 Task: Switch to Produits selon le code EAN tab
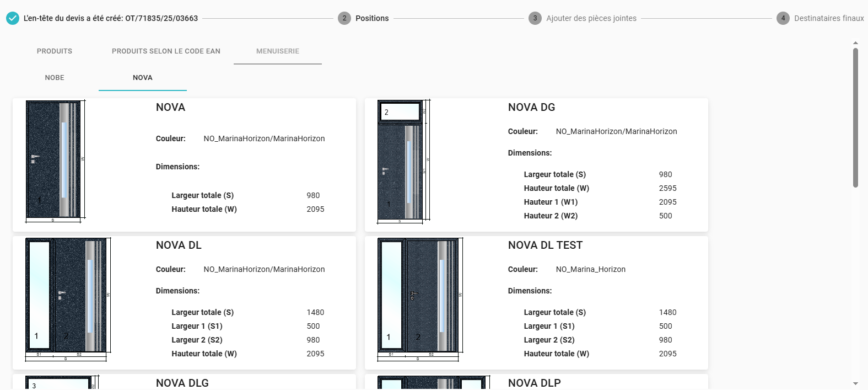(x=166, y=51)
